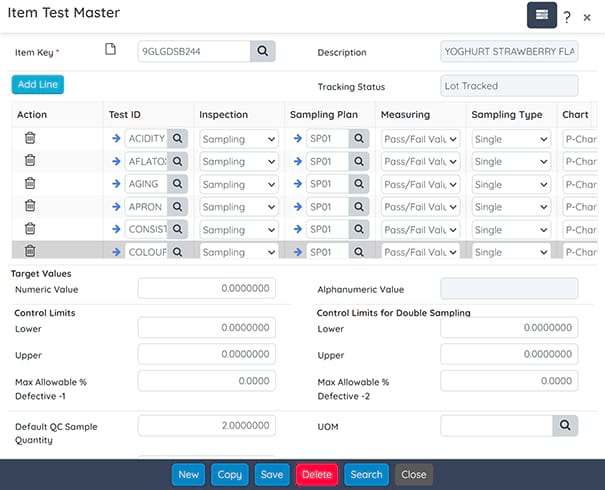Viewport: 605px width, 490px height.
Task: Click Sampling Plan arrow in the CONSIST row
Action: [x=297, y=230]
